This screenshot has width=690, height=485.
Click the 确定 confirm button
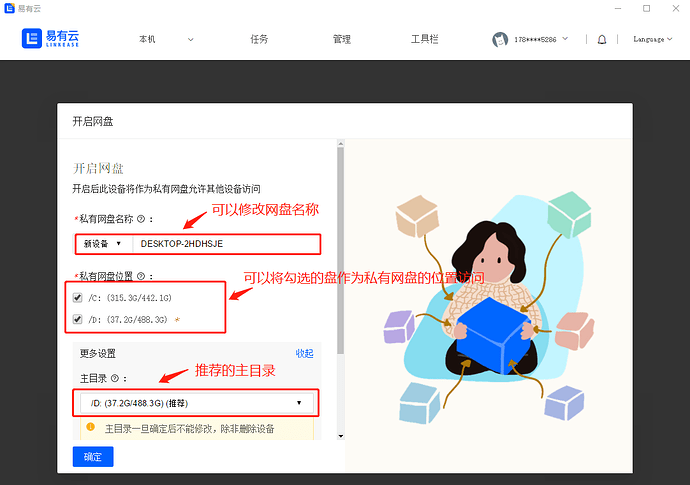[x=93, y=457]
